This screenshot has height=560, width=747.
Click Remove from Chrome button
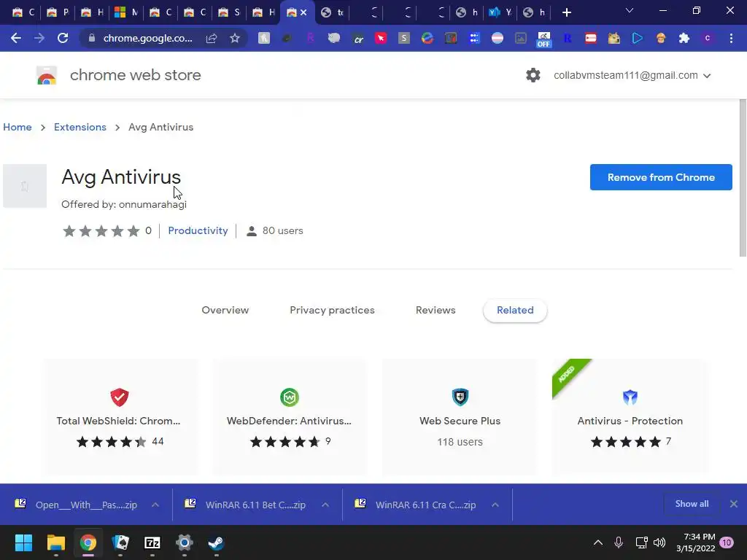[661, 177]
